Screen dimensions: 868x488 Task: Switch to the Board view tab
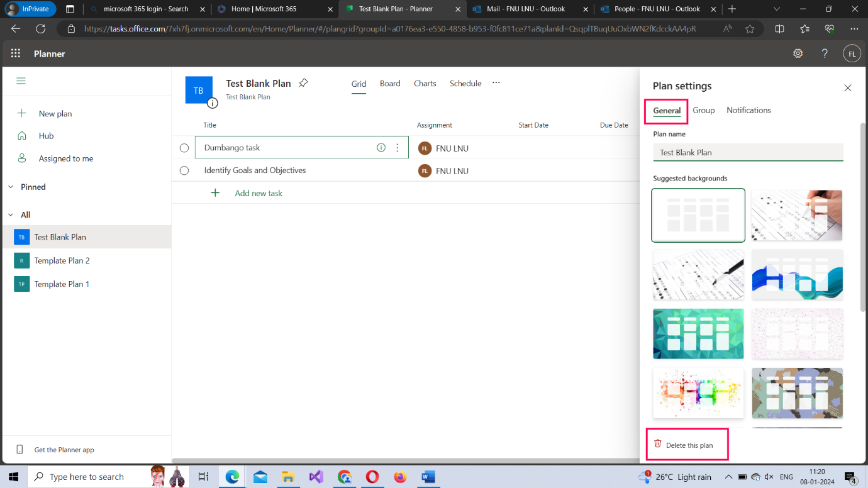tap(390, 84)
